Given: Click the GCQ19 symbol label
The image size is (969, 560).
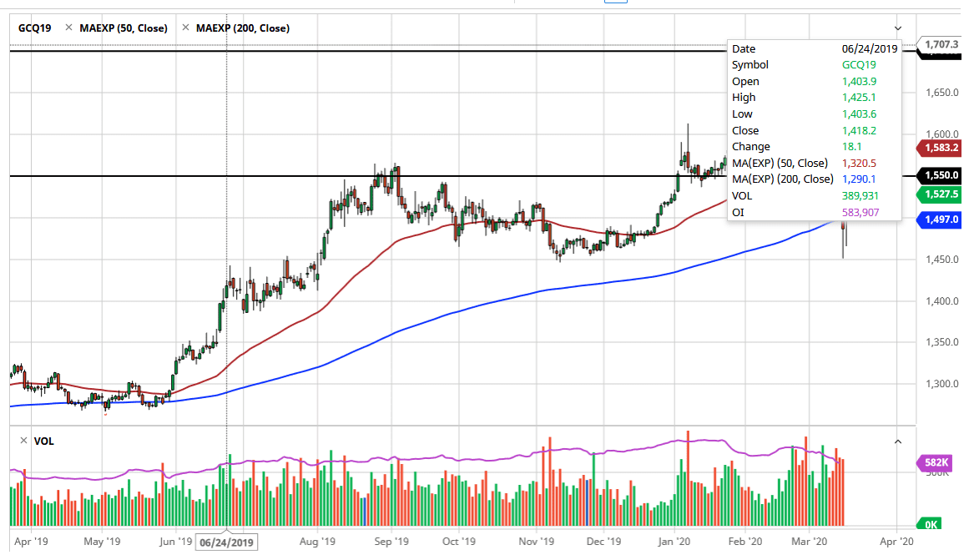Looking at the screenshot, I should coord(34,28).
